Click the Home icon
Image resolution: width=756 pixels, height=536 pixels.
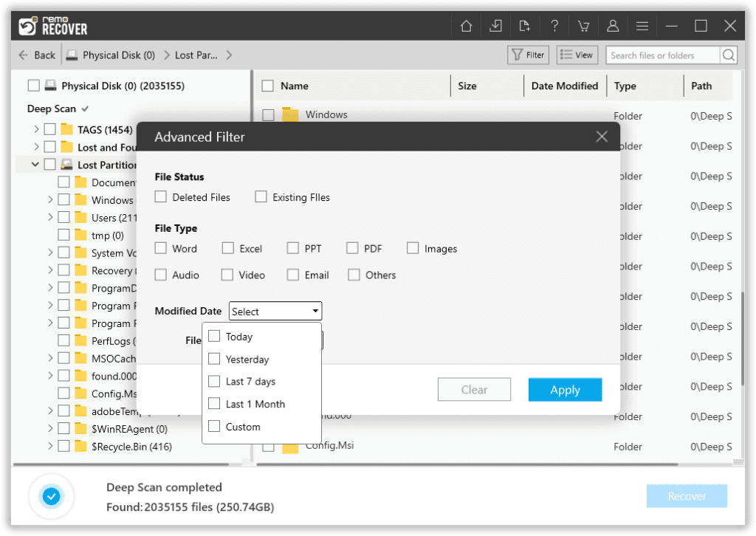tap(466, 25)
